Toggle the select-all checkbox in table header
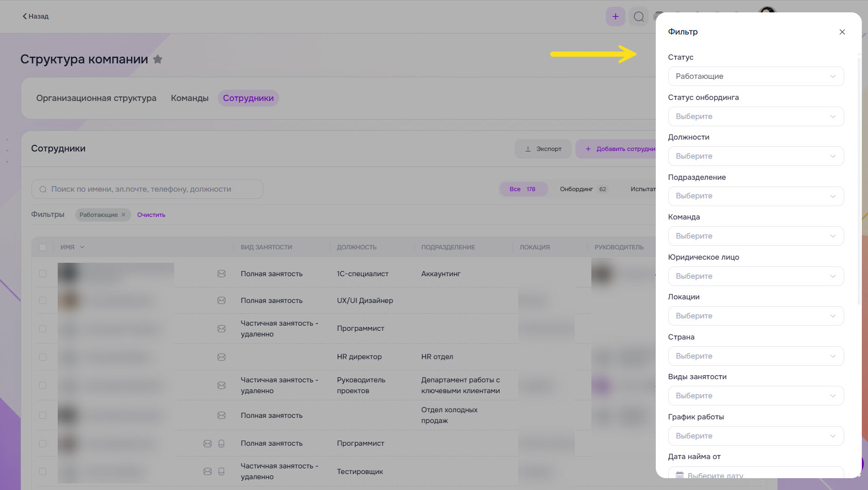Screen dimensions: 868x490 point(43,247)
